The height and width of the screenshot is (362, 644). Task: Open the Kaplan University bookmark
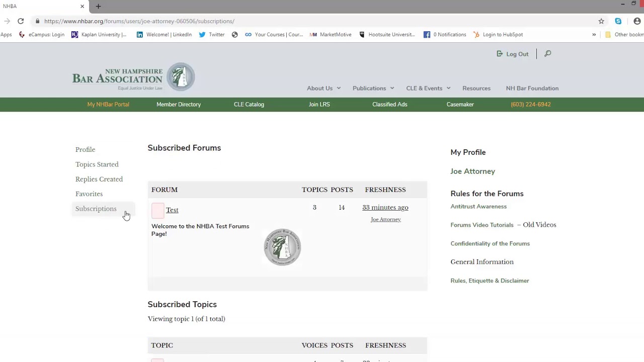click(x=99, y=35)
